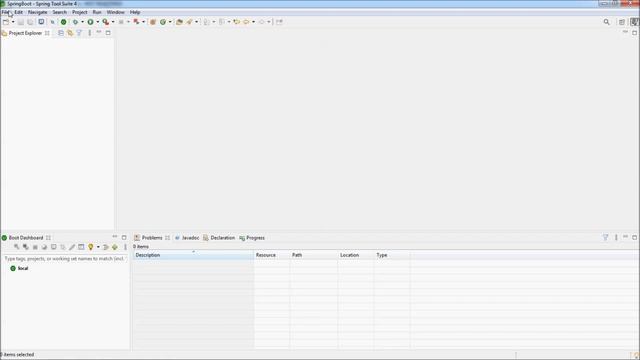This screenshot has width=640, height=360.
Task: Sort by the Path column header
Action: (x=314, y=255)
